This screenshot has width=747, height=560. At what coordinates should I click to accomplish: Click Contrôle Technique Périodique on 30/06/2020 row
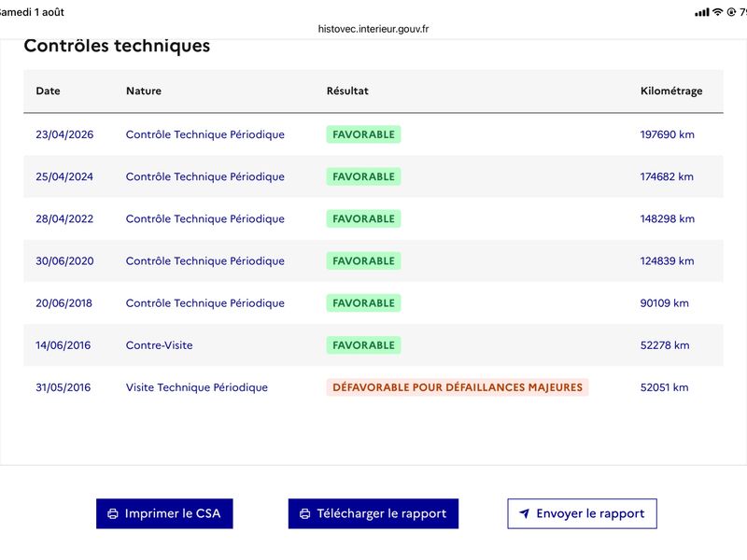tap(204, 261)
